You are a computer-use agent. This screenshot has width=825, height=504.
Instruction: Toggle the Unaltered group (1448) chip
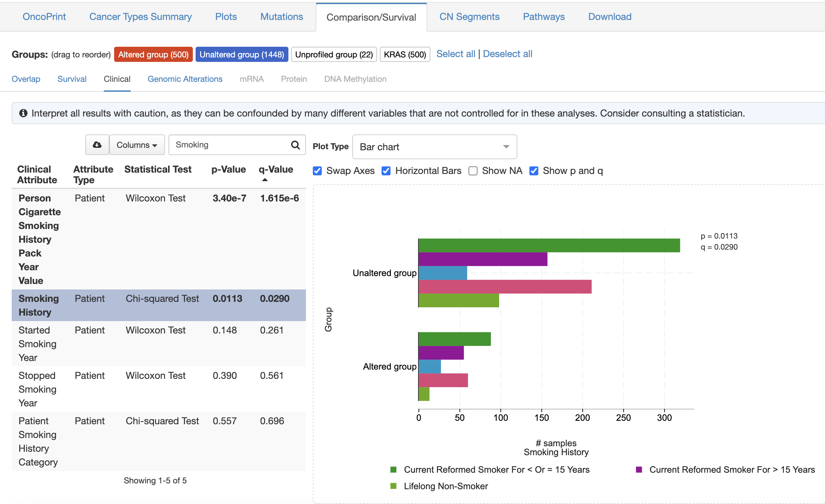242,54
